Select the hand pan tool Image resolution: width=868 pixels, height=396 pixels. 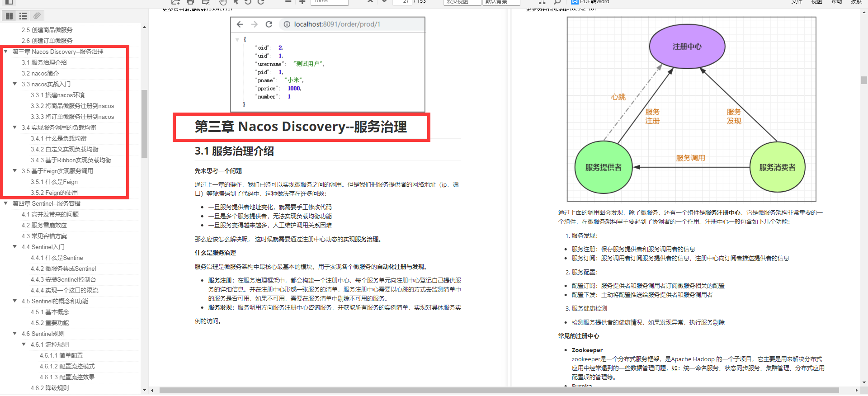point(223,2)
